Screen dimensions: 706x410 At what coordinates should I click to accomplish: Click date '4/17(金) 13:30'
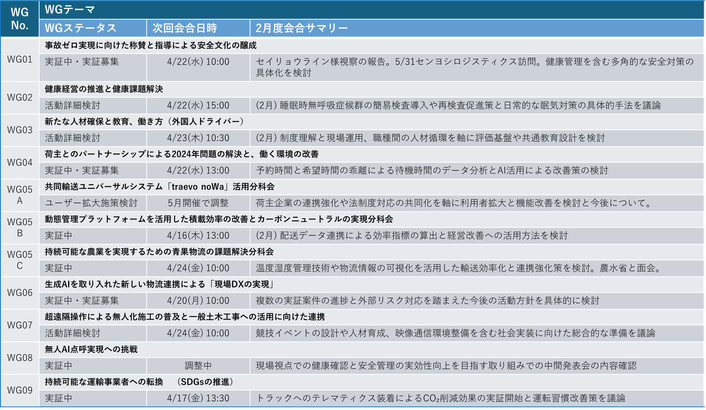[198, 398]
